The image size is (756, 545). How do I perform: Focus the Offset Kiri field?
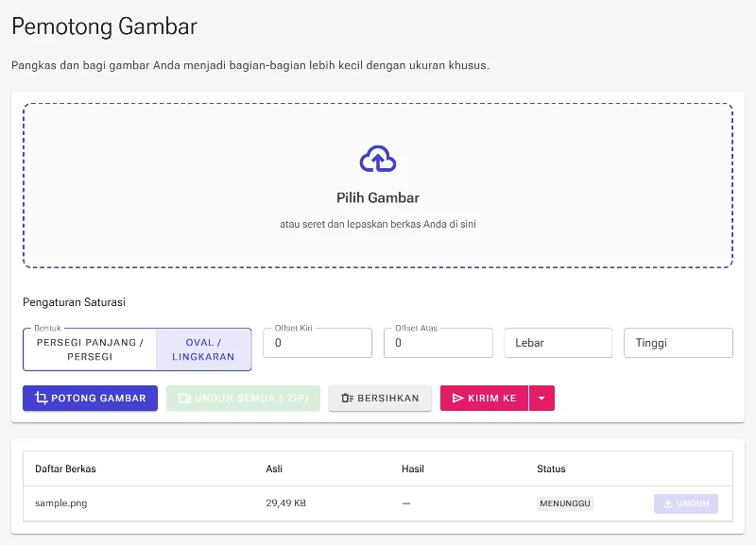click(x=318, y=343)
